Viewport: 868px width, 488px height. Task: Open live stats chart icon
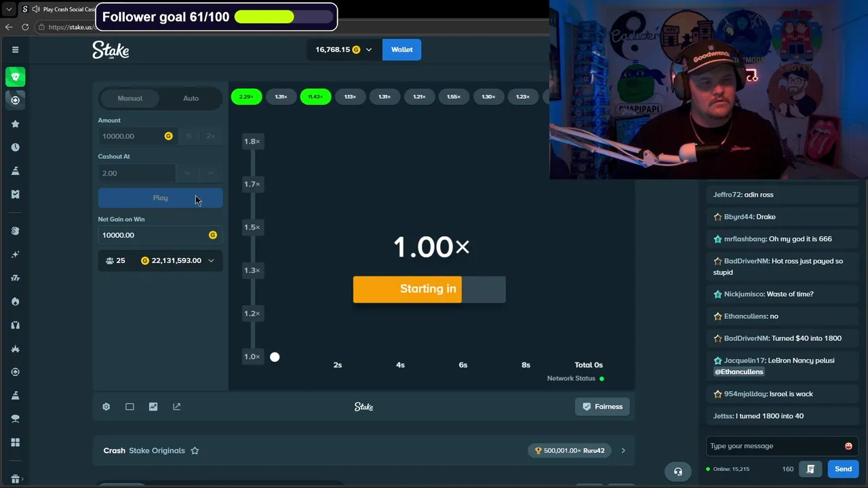pyautogui.click(x=153, y=407)
